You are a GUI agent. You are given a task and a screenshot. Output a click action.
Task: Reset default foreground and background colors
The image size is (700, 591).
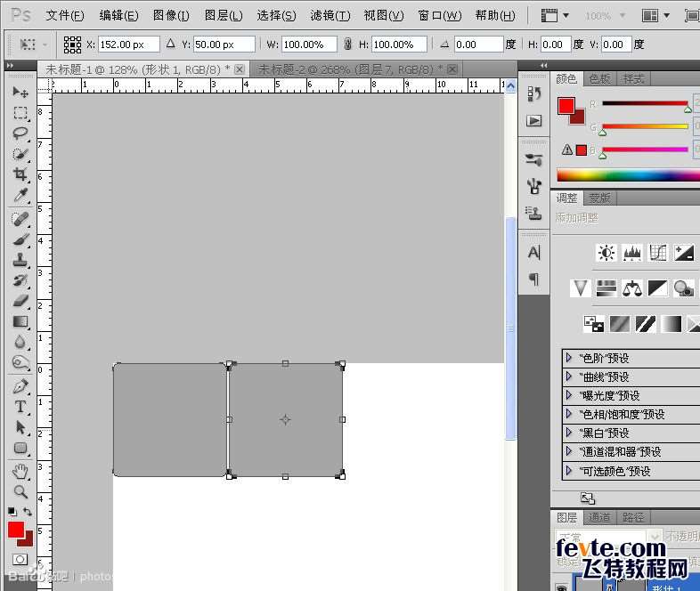point(12,512)
